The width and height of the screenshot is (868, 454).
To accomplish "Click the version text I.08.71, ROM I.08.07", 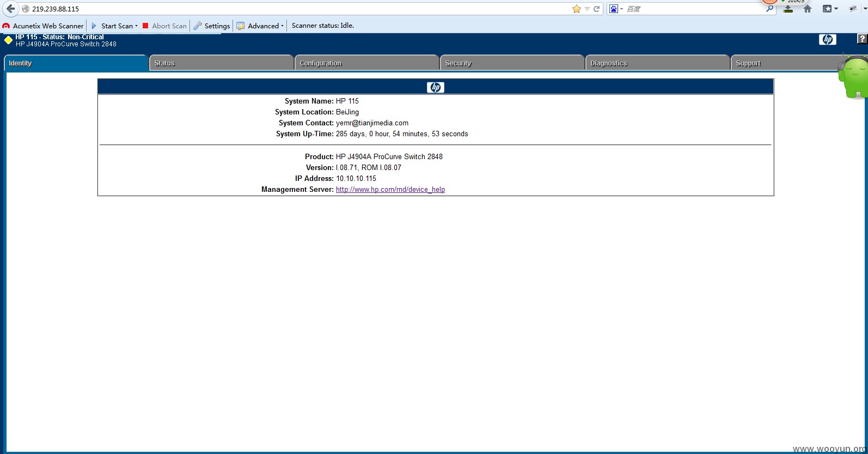I will tap(369, 168).
